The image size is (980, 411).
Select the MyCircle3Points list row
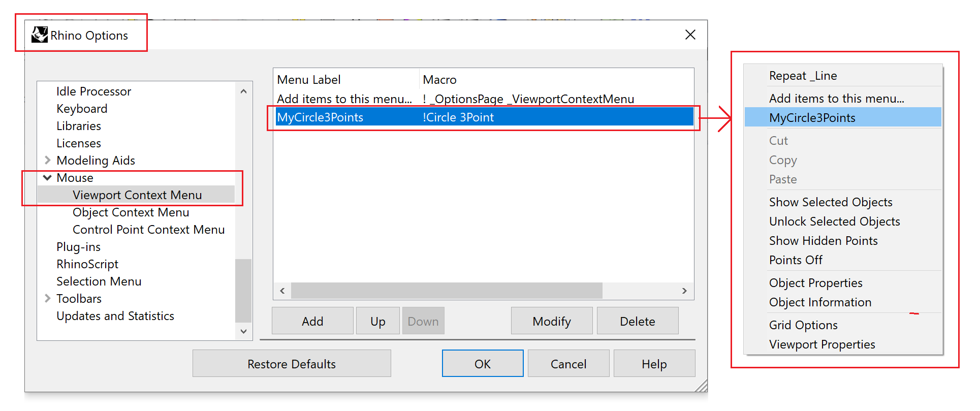pos(484,117)
